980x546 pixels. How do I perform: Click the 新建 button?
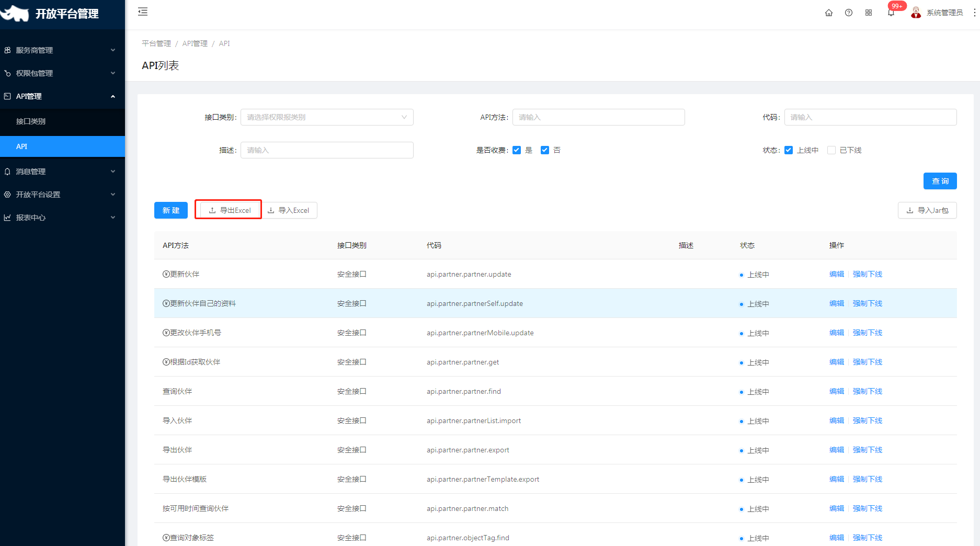point(171,210)
